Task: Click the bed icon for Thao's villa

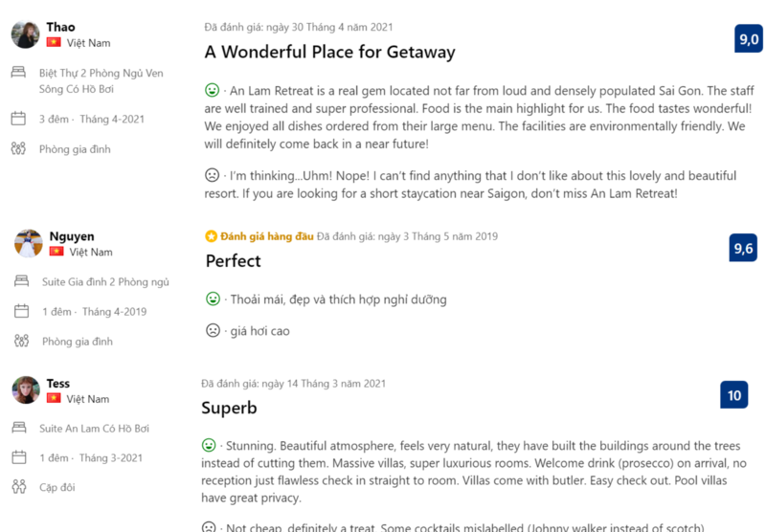Action: click(x=18, y=73)
